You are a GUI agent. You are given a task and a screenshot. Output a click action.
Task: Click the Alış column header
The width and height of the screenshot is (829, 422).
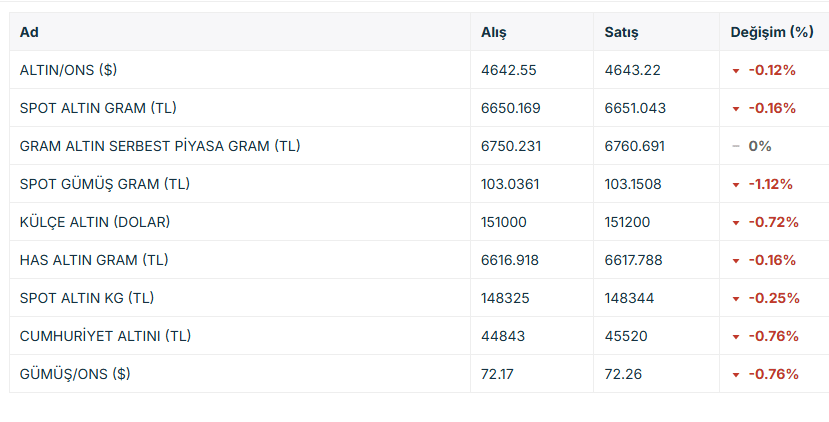coord(493,32)
